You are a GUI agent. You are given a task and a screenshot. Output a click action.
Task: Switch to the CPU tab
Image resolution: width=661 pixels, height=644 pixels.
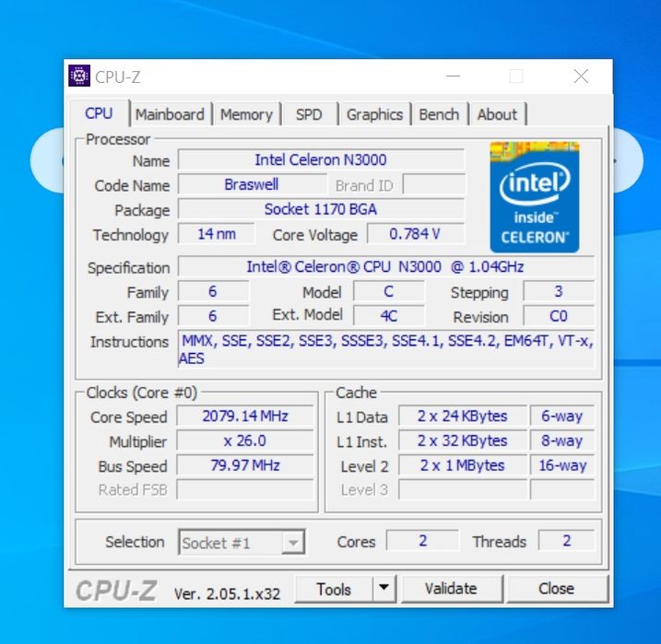click(x=99, y=113)
